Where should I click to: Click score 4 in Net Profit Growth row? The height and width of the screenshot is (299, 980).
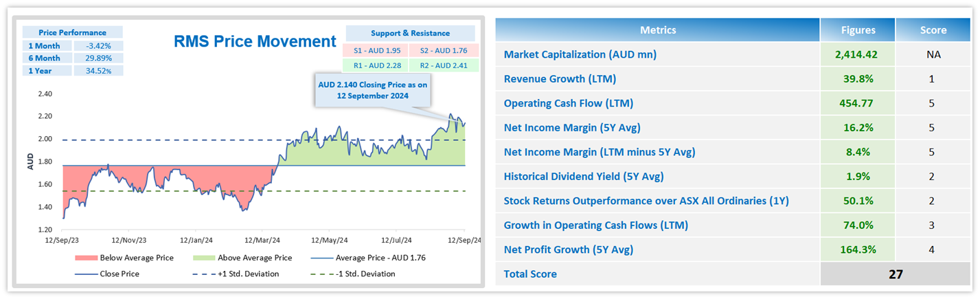click(933, 249)
